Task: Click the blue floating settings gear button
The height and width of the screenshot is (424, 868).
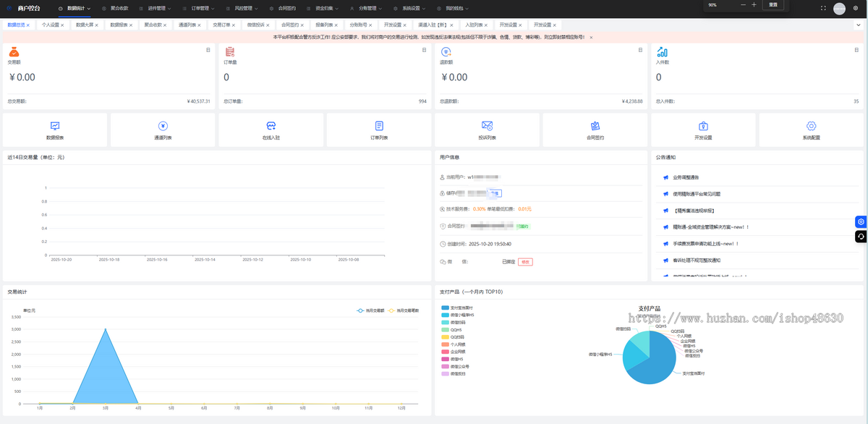Action: 861,221
